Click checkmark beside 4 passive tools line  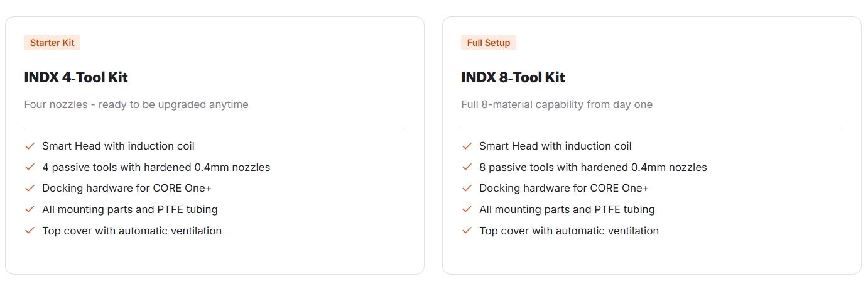click(29, 167)
